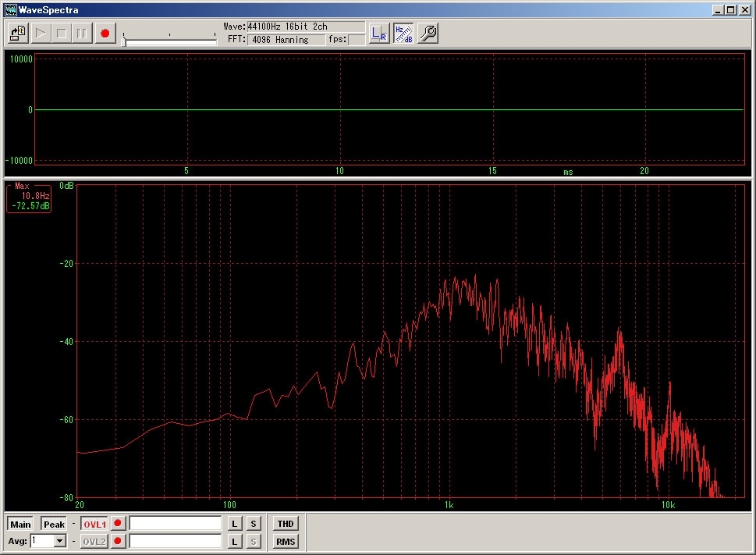Toggle the Hz/dB axis scale icon
This screenshot has height=555, width=756.
click(x=403, y=34)
